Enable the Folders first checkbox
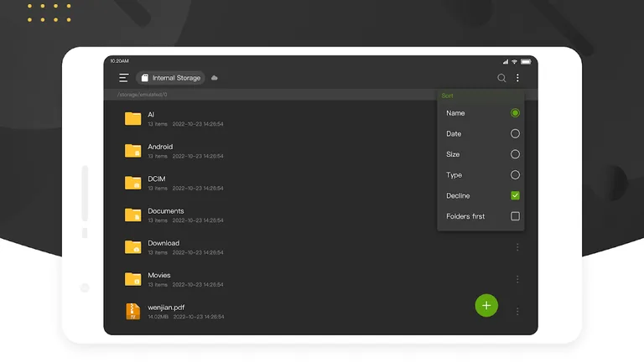The image size is (644, 362). (x=515, y=216)
